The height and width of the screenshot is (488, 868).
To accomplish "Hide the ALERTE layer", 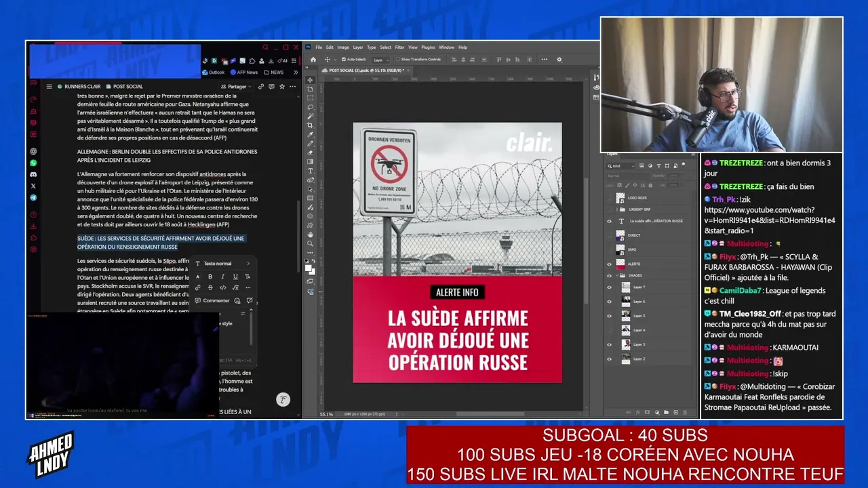I will [x=609, y=264].
